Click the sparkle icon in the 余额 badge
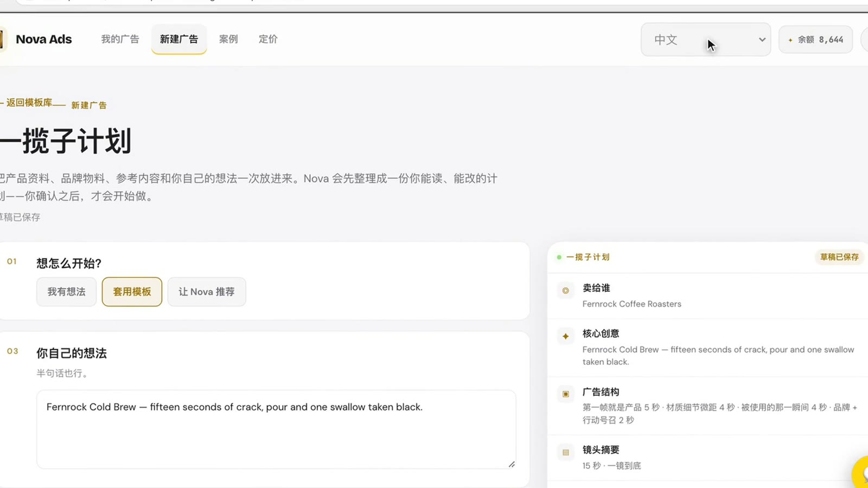Screen dimensions: 868x488 790,40
